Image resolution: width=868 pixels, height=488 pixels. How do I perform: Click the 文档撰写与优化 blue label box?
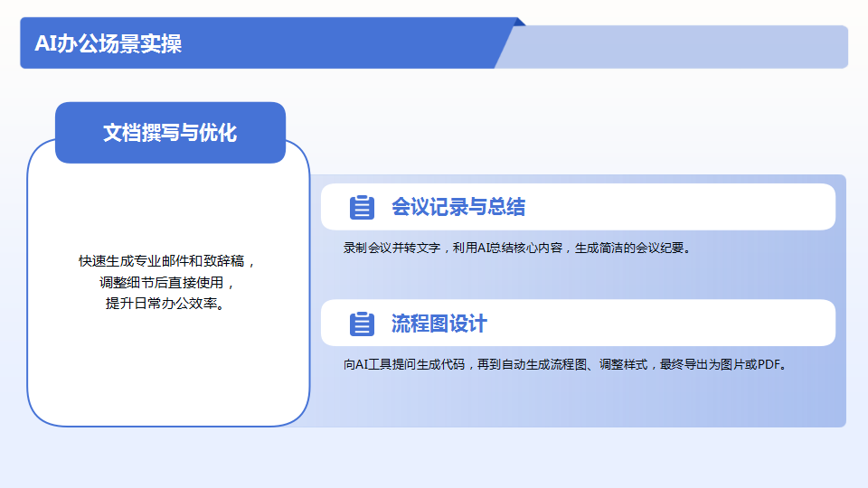170,133
